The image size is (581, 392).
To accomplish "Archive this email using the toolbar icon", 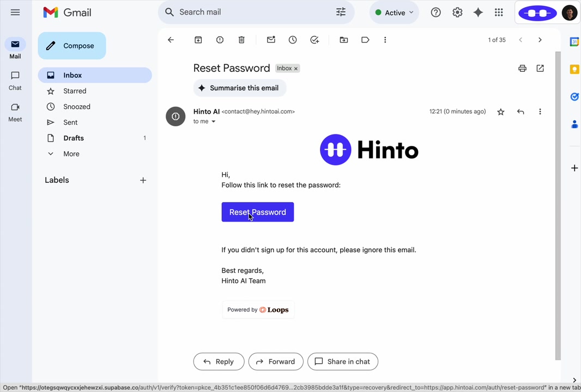I will pos(198,40).
